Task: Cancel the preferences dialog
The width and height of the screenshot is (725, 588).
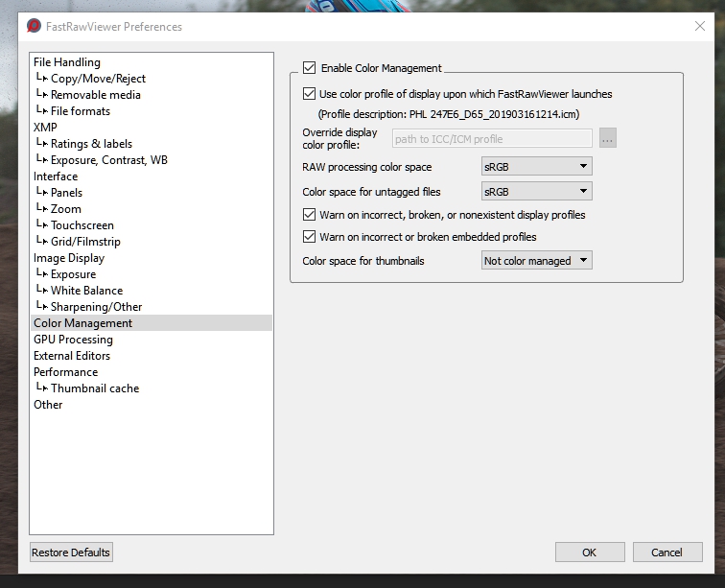Action: click(667, 553)
